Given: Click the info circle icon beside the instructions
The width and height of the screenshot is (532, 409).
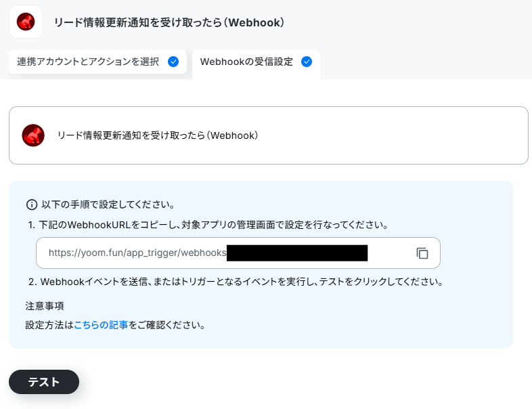Looking at the screenshot, I should [32, 204].
